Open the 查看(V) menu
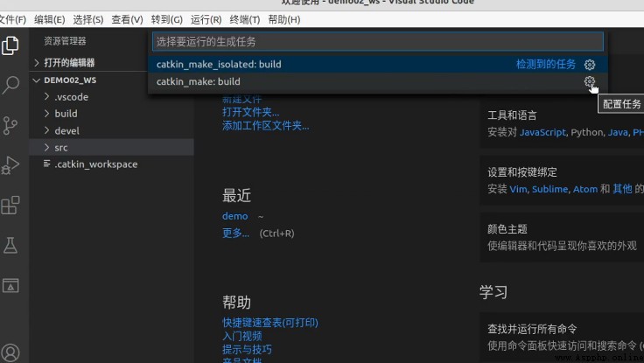This screenshot has height=363, width=644. (x=127, y=20)
